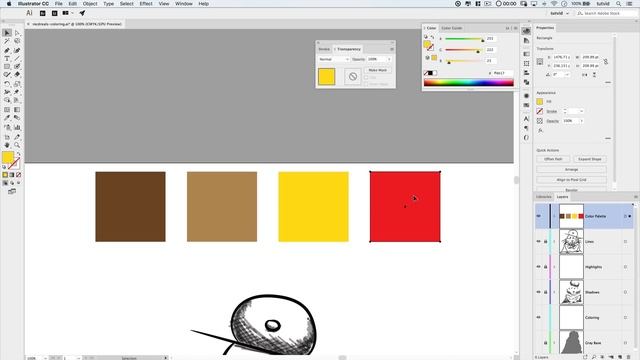Screen dimensions: 640x360
Task: Click the Make Mask button
Action: (378, 70)
